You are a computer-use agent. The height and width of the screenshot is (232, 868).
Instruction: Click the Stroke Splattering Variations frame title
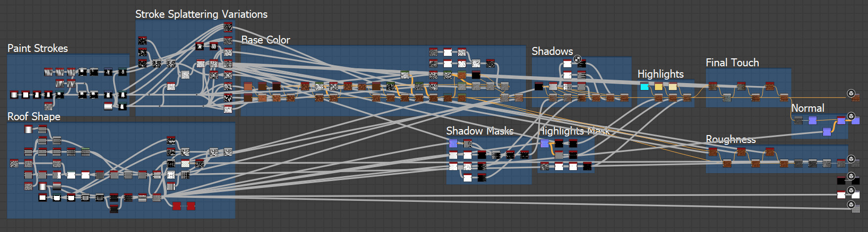201,14
